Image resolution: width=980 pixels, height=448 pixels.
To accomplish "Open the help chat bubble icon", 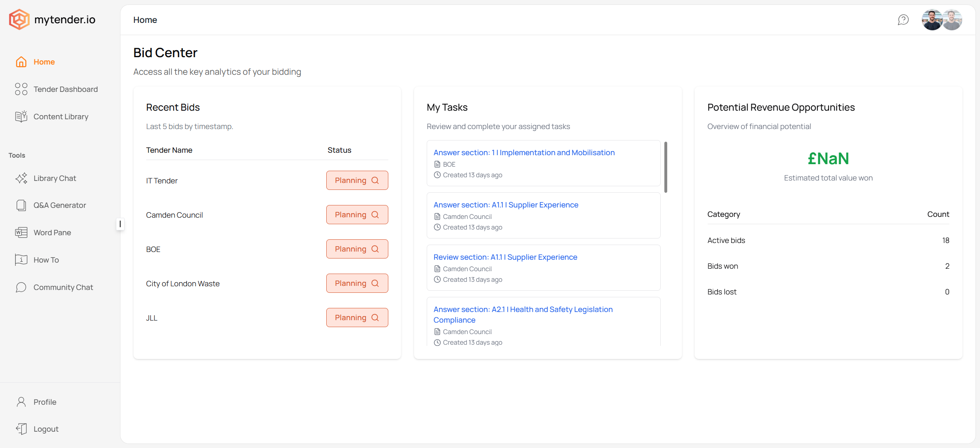I will click(x=903, y=20).
